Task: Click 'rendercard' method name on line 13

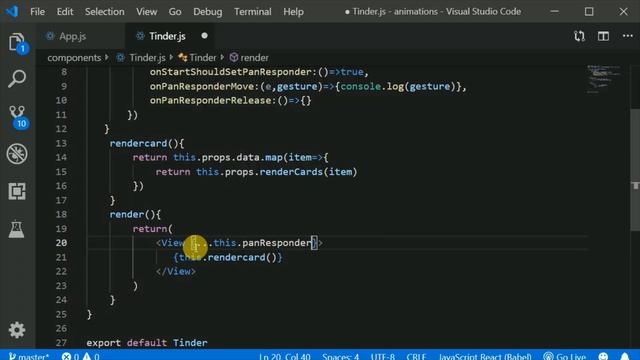Action: coord(138,143)
